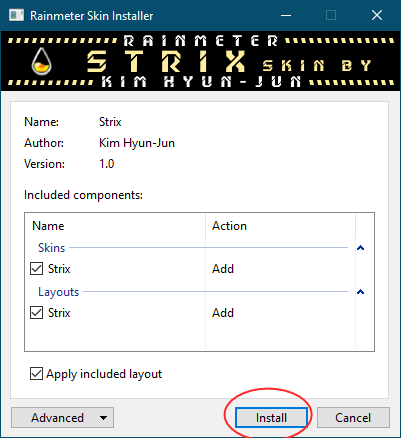Select the Skins group header label
The image size is (401, 438).
tap(51, 248)
